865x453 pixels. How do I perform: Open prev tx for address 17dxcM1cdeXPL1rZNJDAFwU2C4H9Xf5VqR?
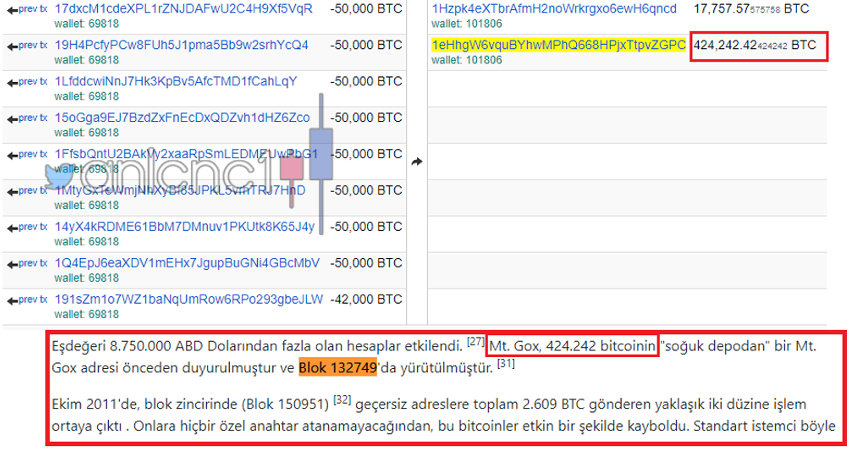pos(27,9)
